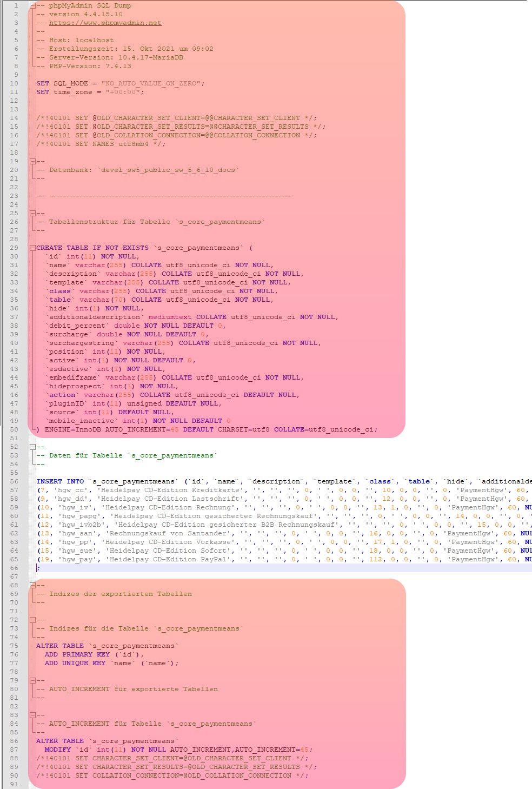Click the 'ADD UNIQUE KEY `name`' line
Screen dimensions: 532x789
tap(112, 663)
